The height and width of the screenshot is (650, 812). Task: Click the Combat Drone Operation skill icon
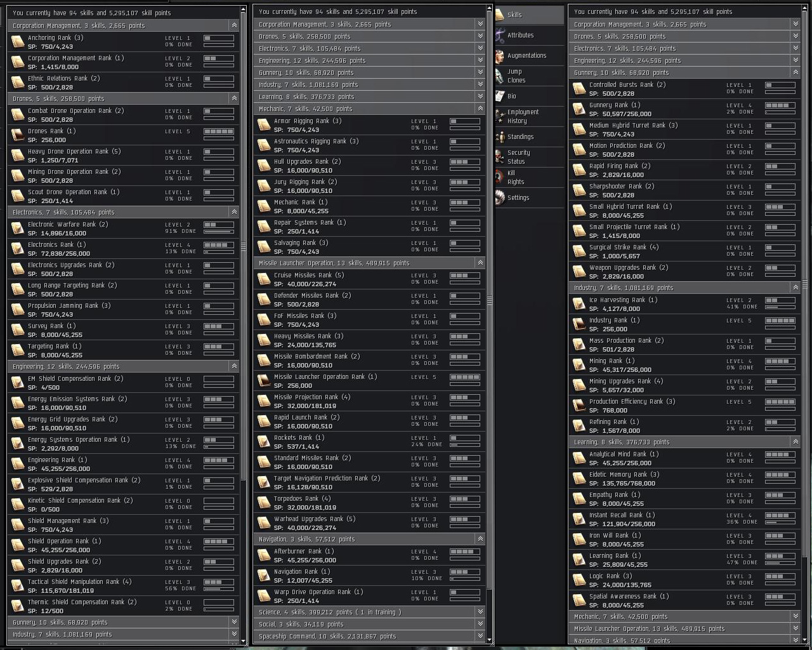(18, 115)
